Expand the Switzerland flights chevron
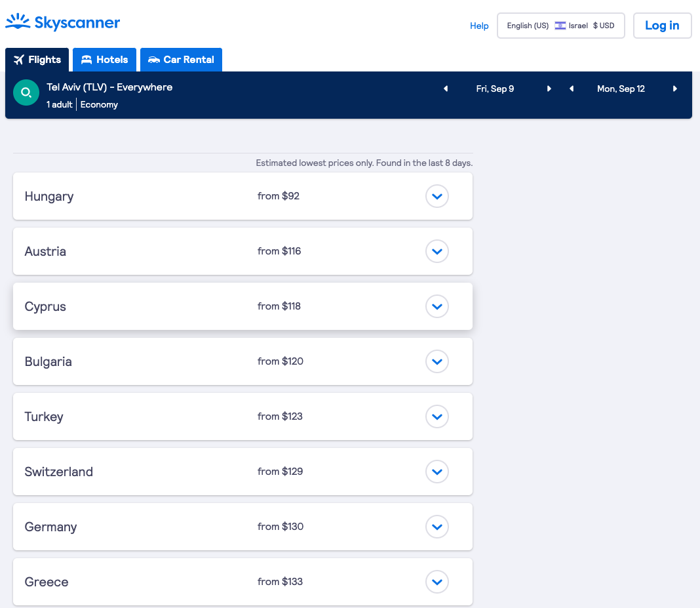The image size is (700, 608). (x=437, y=472)
